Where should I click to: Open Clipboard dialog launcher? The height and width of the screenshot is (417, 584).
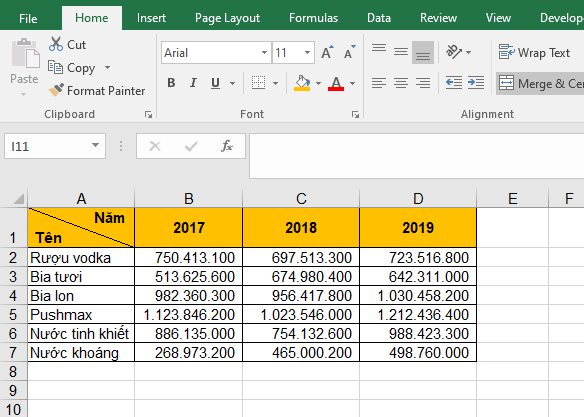click(x=148, y=115)
